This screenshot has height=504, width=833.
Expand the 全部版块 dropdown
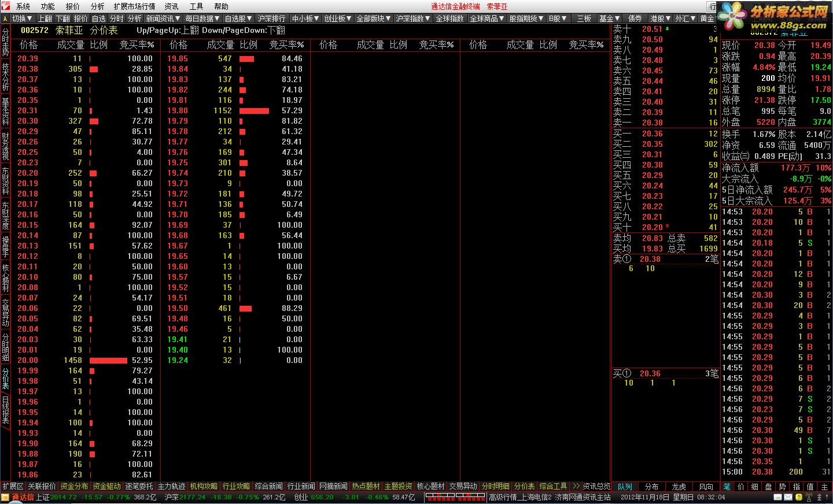pos(374,18)
